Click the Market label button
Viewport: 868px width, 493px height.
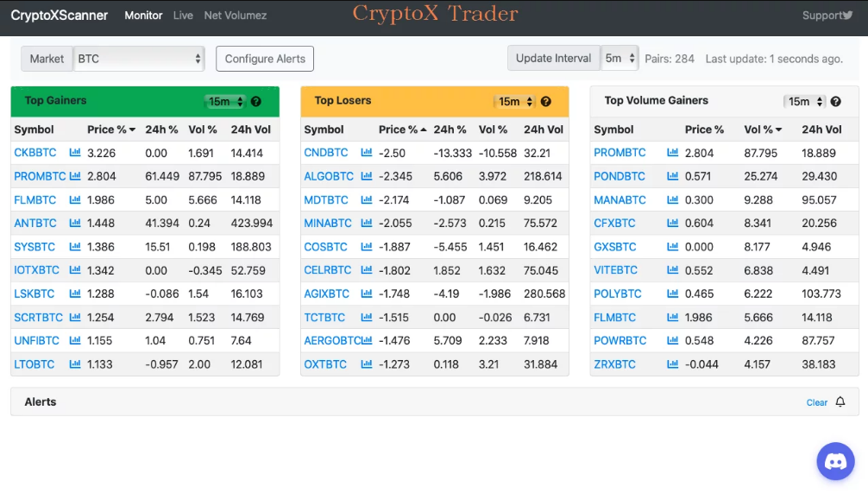(47, 59)
